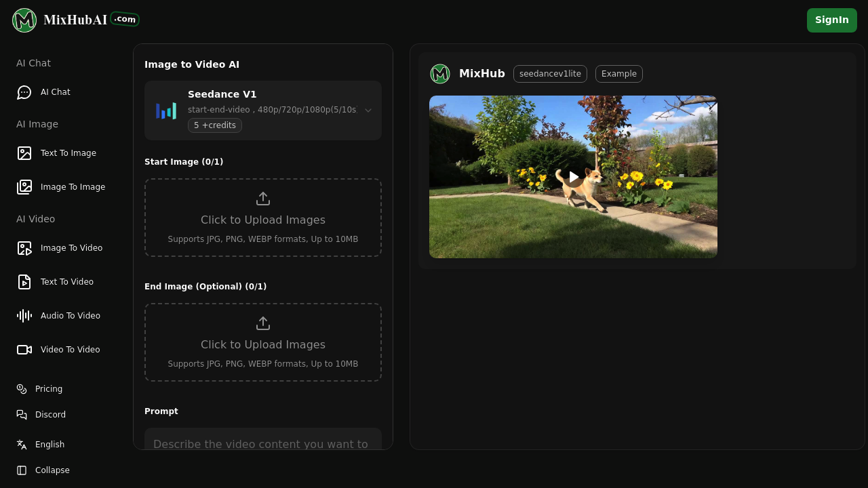Open the Discord link
The height and width of the screenshot is (488, 868).
tap(50, 415)
